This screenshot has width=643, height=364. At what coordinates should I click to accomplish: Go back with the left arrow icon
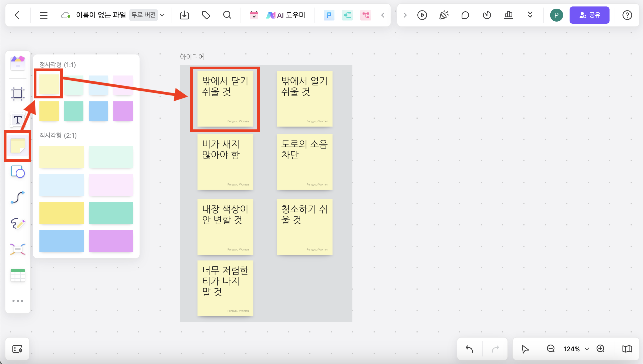(17, 15)
